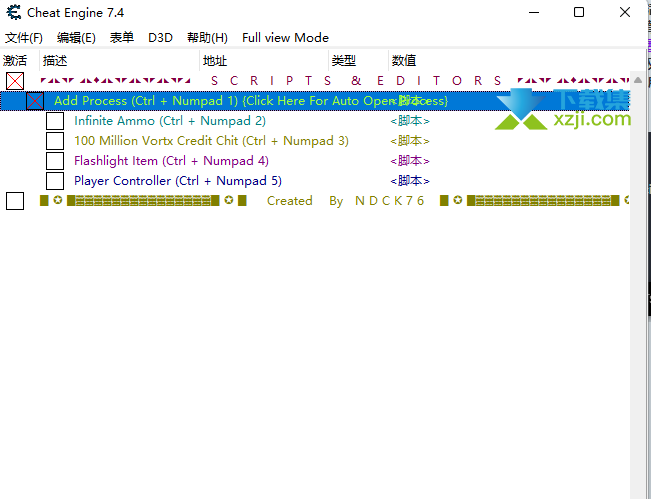Screen dimensions: 651x499
Task: Click the <脚本> value of Infinite Ammo
Action: pos(410,121)
